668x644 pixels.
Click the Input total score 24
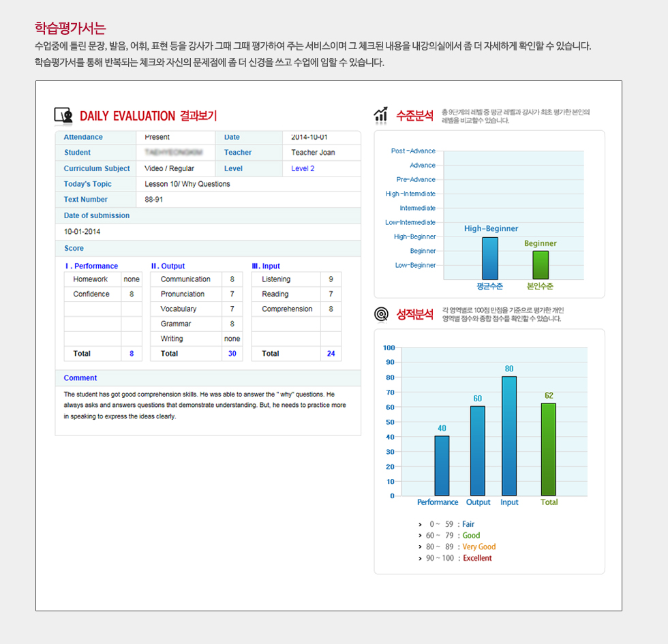pos(331,354)
